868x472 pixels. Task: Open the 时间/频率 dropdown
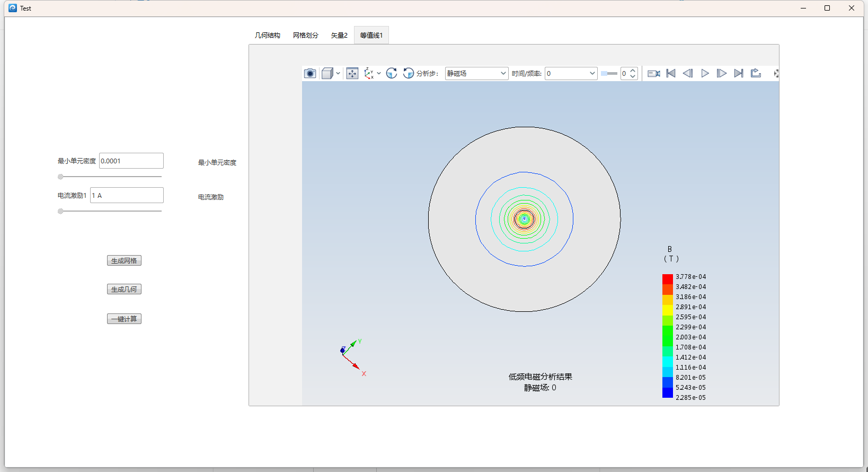coord(571,73)
